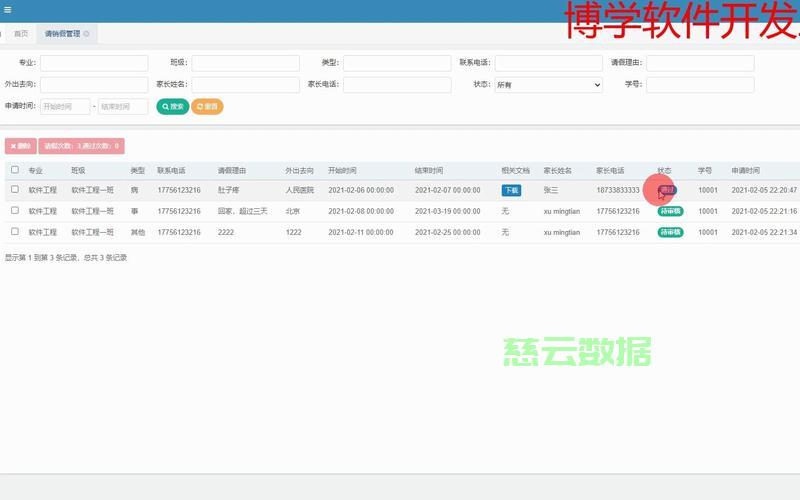Download the attachment via blue 下载 badge
Image resolution: width=800 pixels, height=500 pixels.
(x=511, y=190)
